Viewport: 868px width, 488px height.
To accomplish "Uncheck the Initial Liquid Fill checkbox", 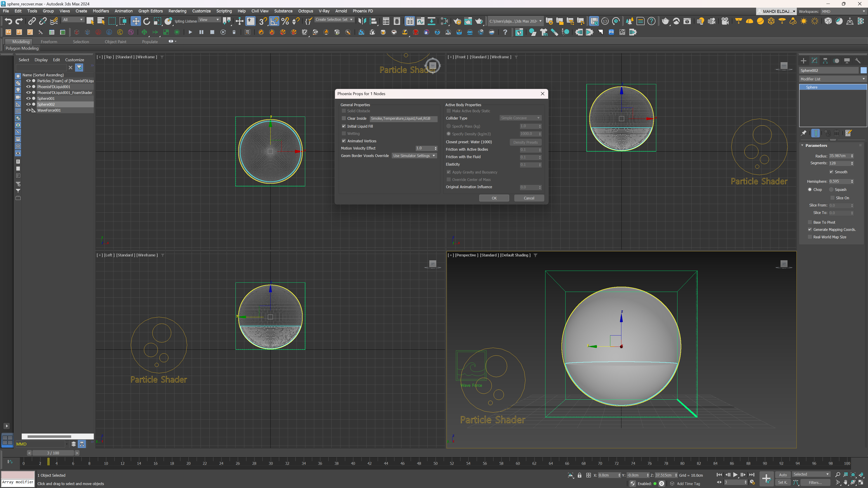I will [344, 126].
